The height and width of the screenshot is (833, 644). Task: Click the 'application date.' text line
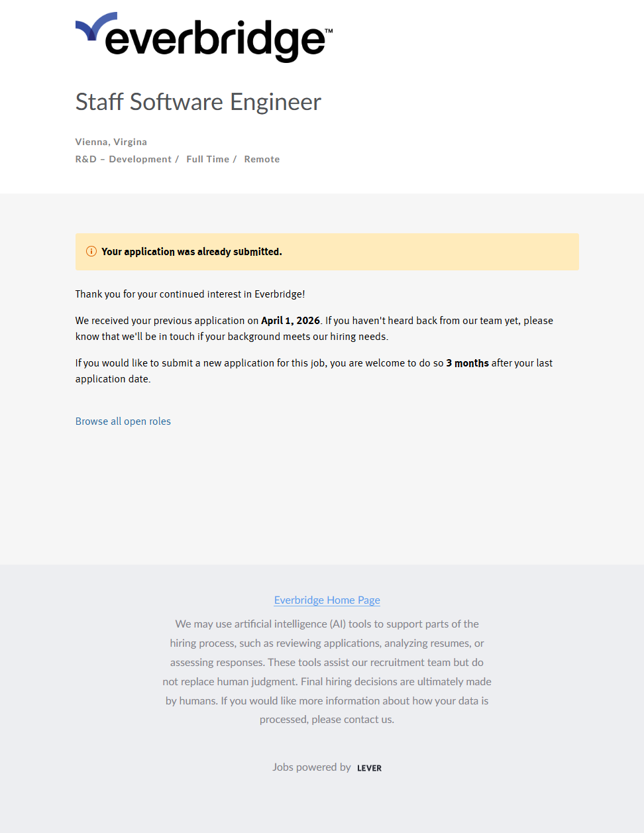pos(113,379)
